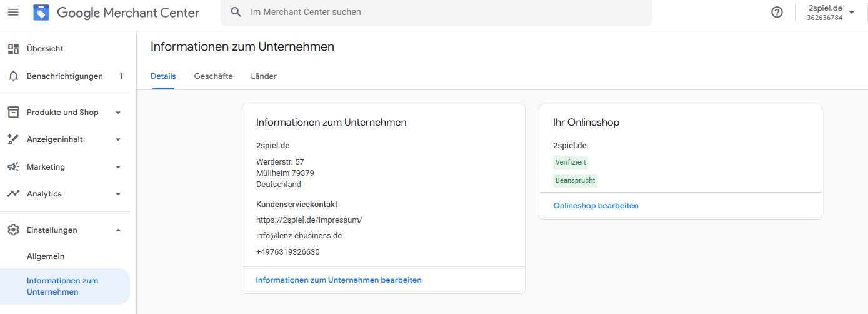Click the Google Merchant Center title text
The height and width of the screenshot is (314, 868).
pyautogui.click(x=128, y=13)
